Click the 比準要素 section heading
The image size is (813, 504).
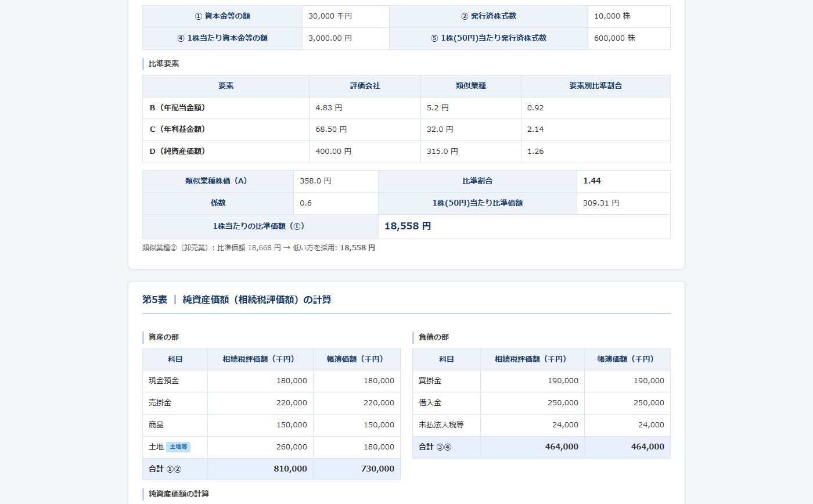(x=164, y=64)
